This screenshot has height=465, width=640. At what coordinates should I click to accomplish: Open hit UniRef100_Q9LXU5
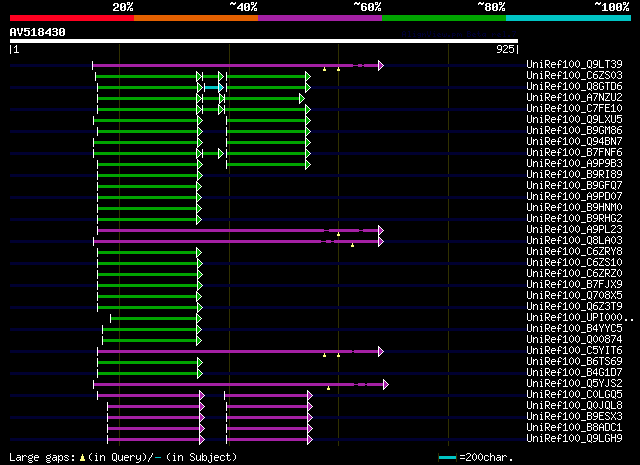(x=574, y=120)
